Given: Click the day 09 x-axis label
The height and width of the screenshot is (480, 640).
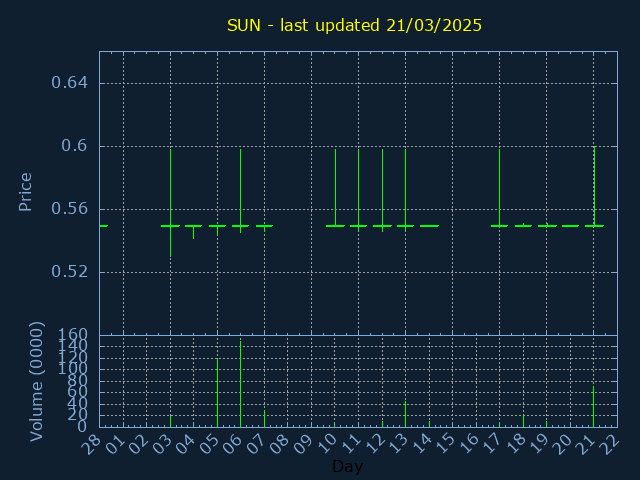Looking at the screenshot, I should pyautogui.click(x=303, y=444).
